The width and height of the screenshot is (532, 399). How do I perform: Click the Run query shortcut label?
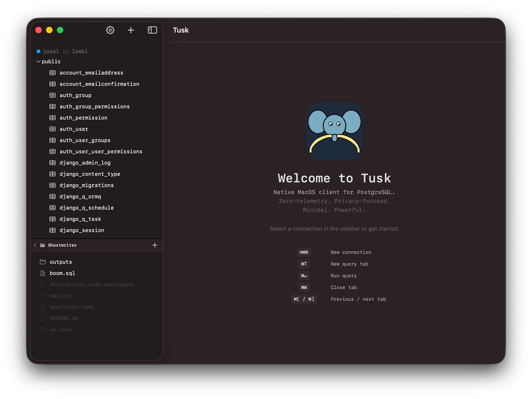pos(344,276)
